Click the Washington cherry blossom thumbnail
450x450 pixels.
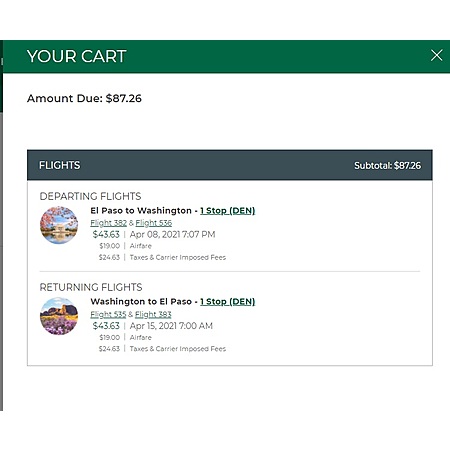[59, 225]
